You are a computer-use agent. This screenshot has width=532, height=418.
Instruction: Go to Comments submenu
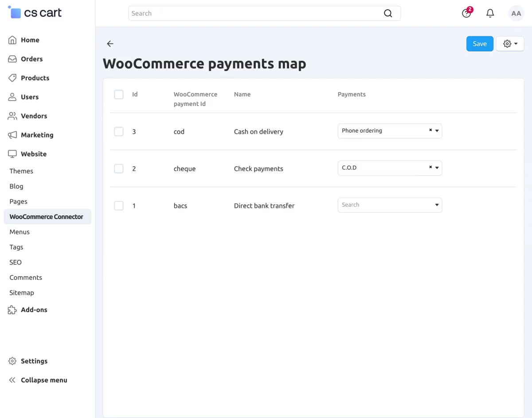tap(26, 277)
